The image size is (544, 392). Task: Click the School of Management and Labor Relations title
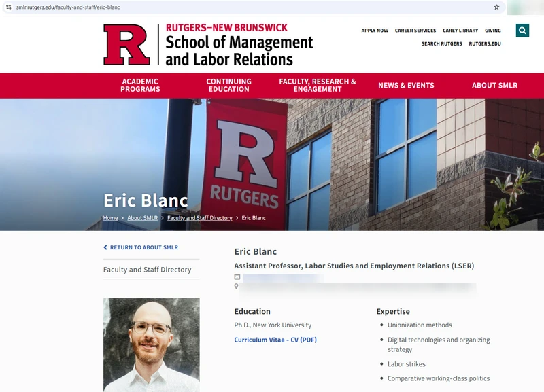(x=239, y=51)
